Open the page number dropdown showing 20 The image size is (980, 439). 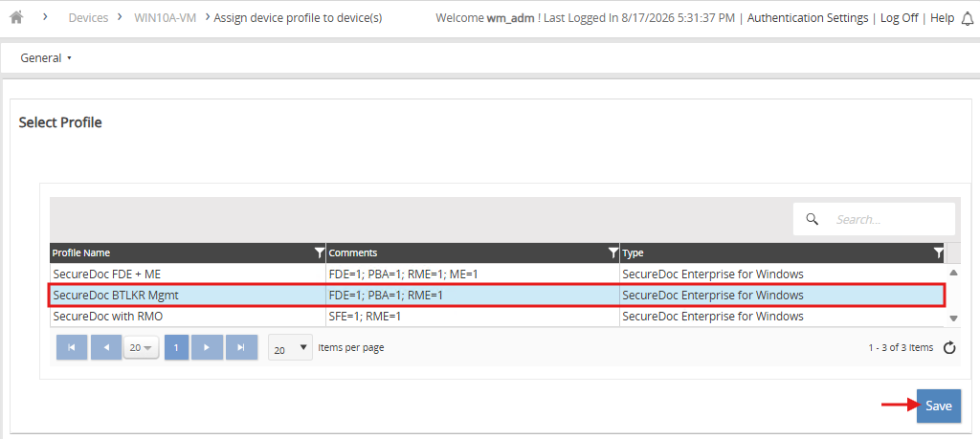(142, 348)
